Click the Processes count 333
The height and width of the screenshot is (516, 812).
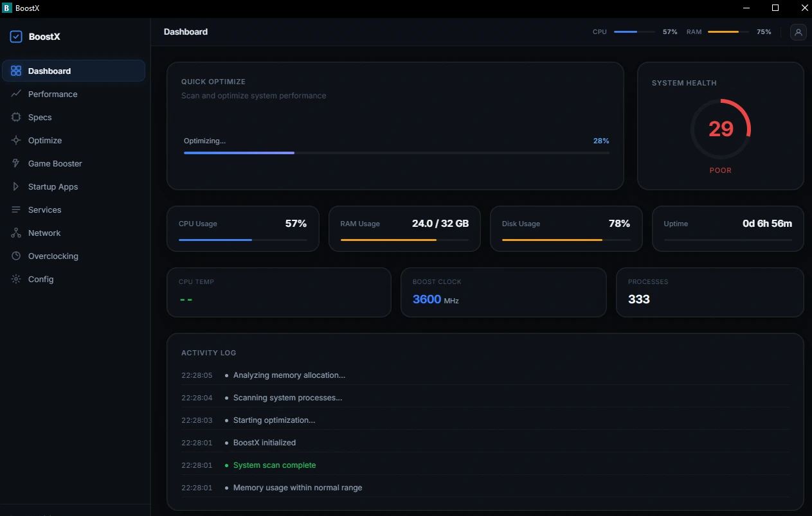click(639, 299)
